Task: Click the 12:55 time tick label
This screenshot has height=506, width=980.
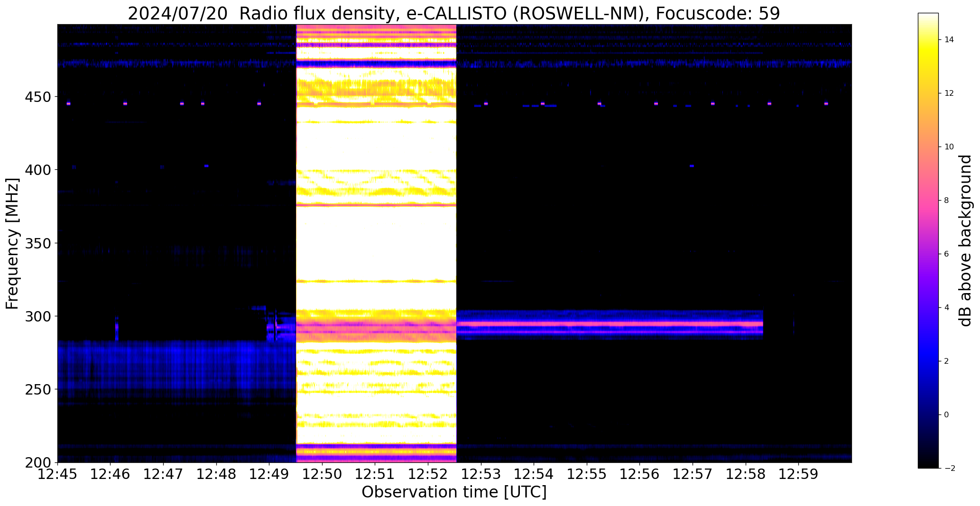Action: pyautogui.click(x=587, y=474)
